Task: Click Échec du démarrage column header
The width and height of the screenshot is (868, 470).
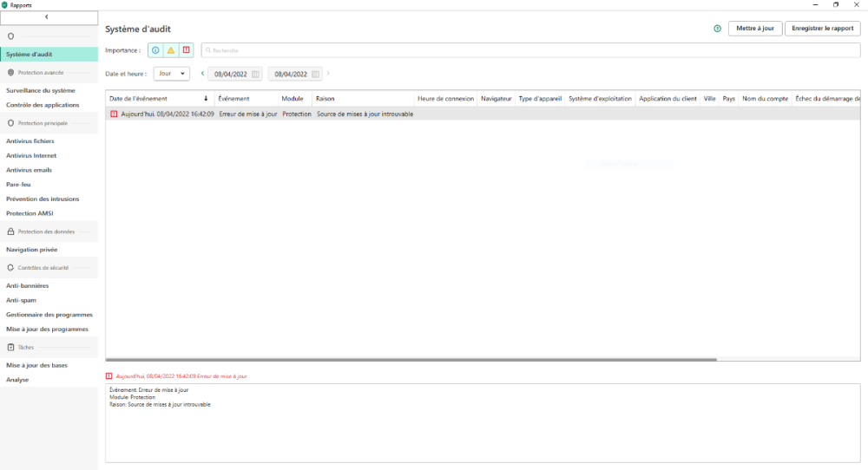Action: pos(826,99)
